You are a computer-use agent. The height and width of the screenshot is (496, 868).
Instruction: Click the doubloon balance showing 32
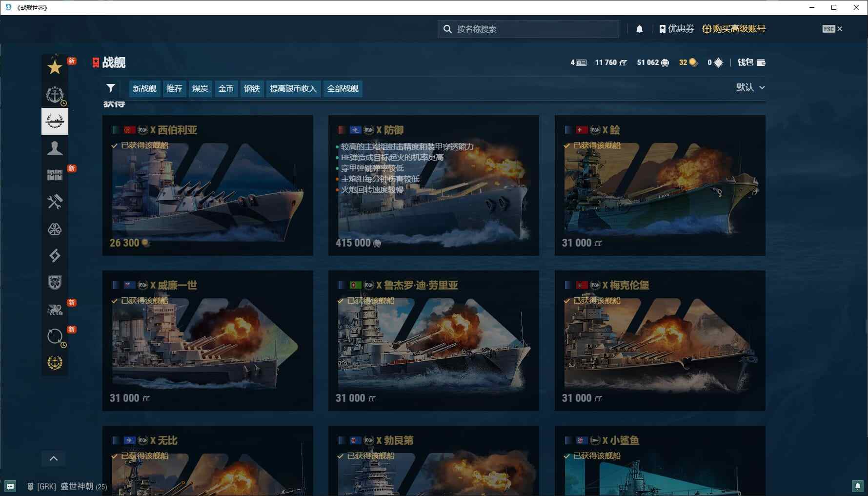tap(688, 62)
